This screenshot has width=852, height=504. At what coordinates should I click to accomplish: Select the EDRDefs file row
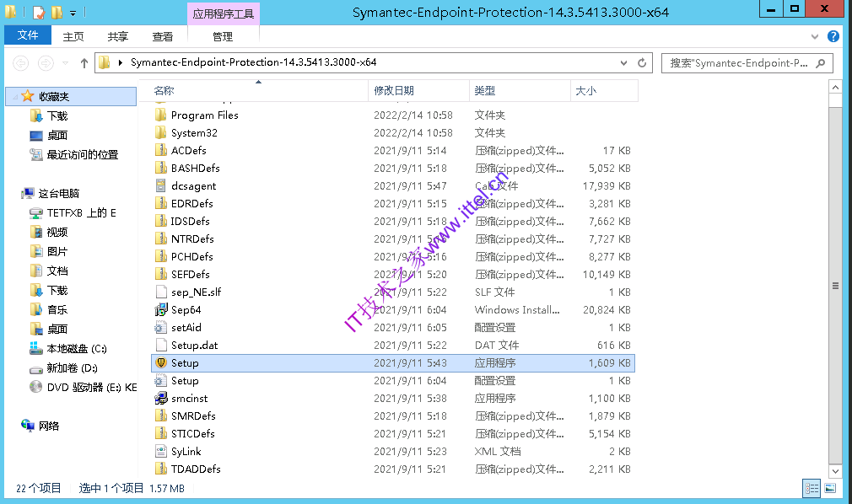(393, 204)
